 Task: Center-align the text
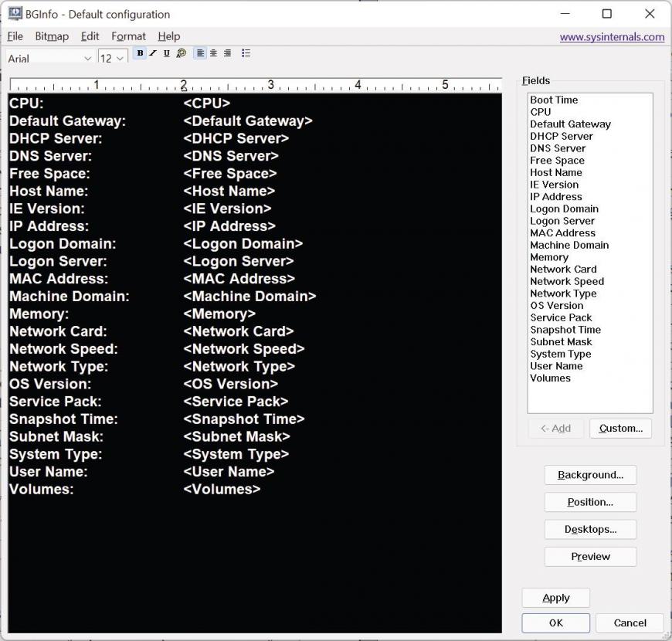(x=213, y=53)
